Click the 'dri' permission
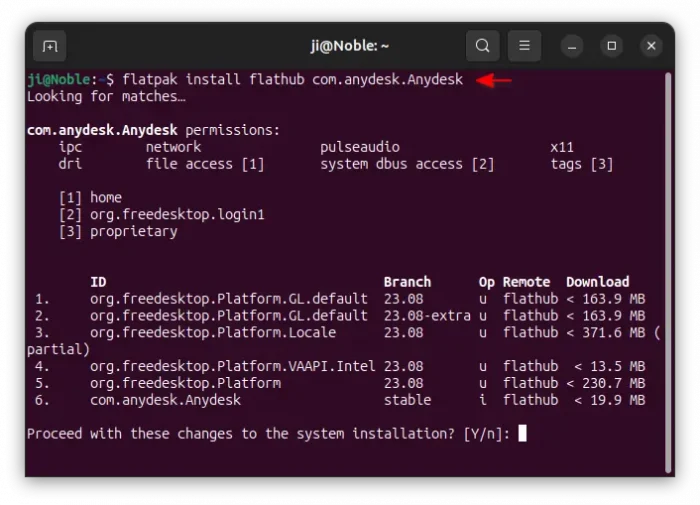700x505 pixels. (70, 164)
